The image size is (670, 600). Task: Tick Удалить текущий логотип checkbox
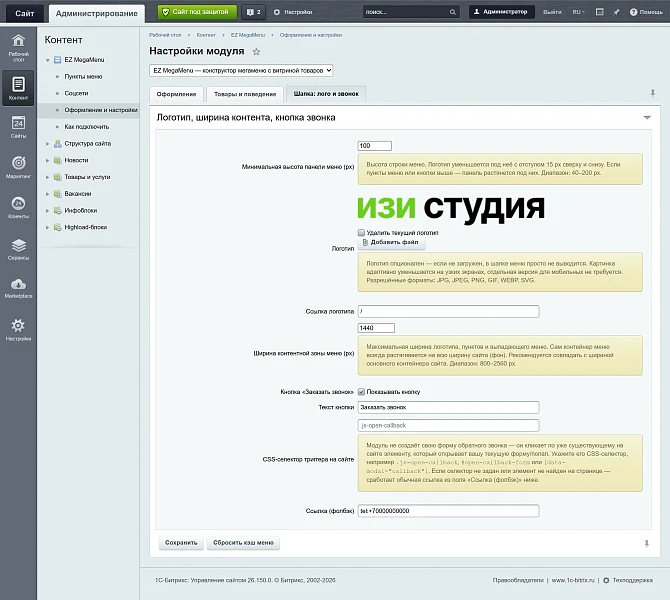pyautogui.click(x=361, y=232)
